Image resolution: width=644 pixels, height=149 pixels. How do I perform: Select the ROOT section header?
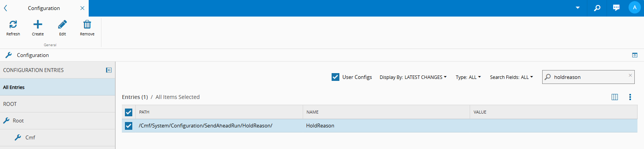point(57,104)
